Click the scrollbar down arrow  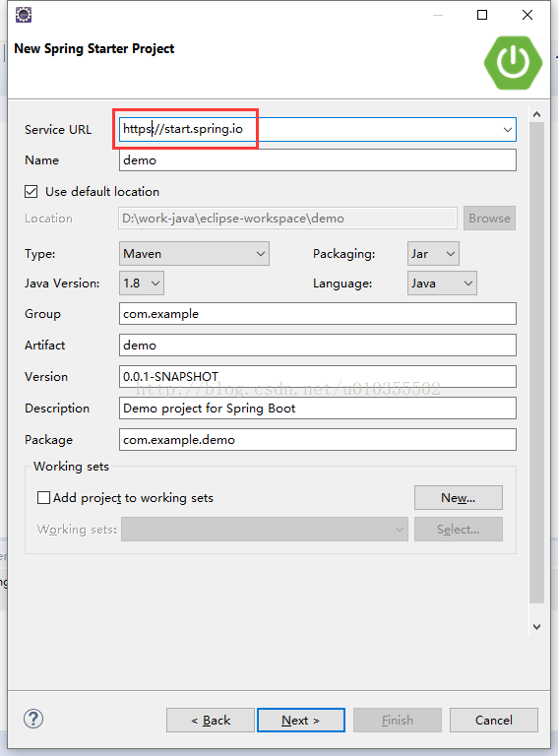click(536, 627)
